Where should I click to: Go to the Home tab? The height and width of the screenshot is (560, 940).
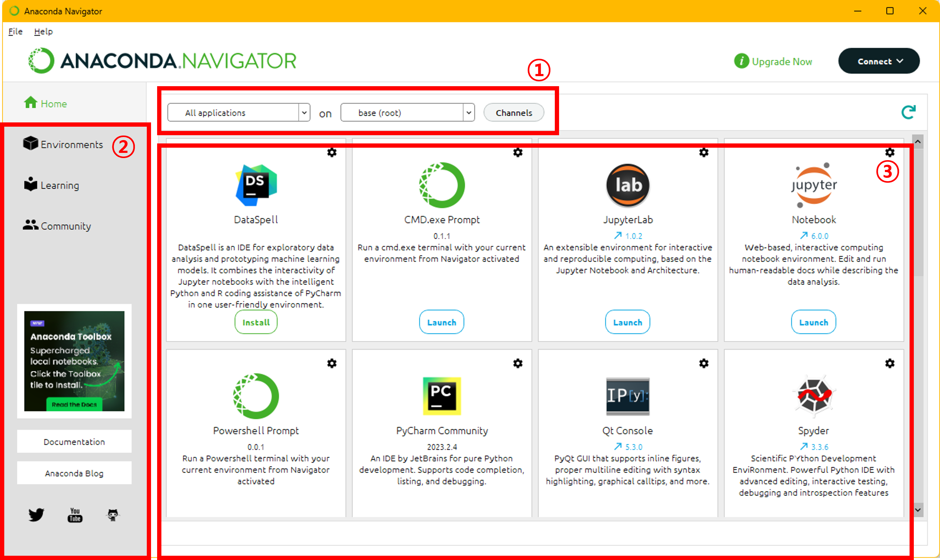[45, 104]
